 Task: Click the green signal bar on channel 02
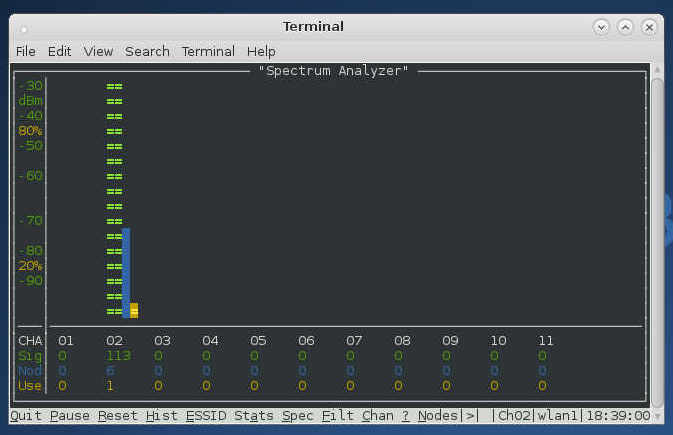point(114,199)
